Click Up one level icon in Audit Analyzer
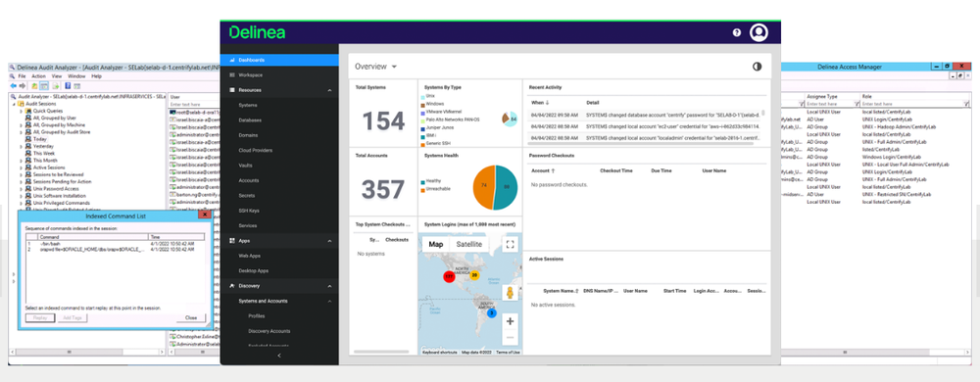 click(x=34, y=86)
